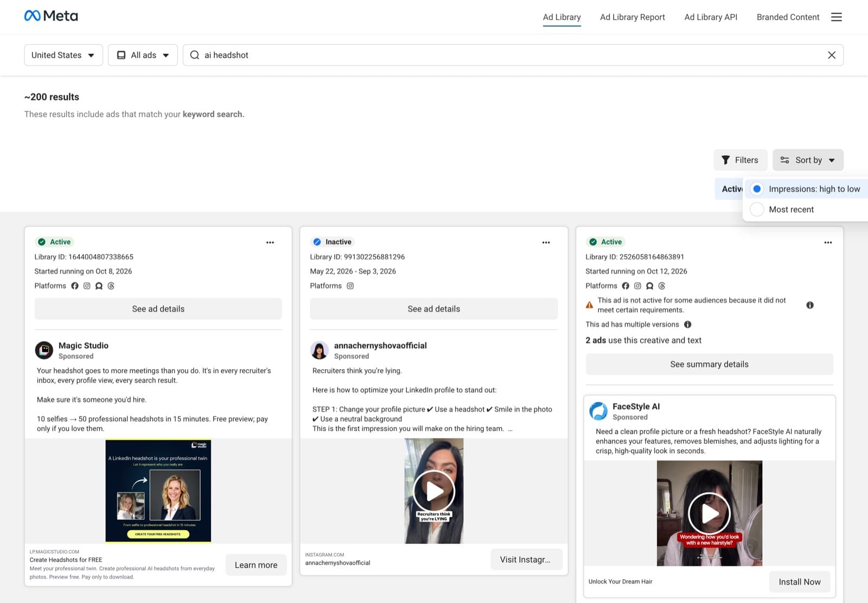The width and height of the screenshot is (868, 603).
Task: Open Ad Library API tab
Action: point(711,17)
